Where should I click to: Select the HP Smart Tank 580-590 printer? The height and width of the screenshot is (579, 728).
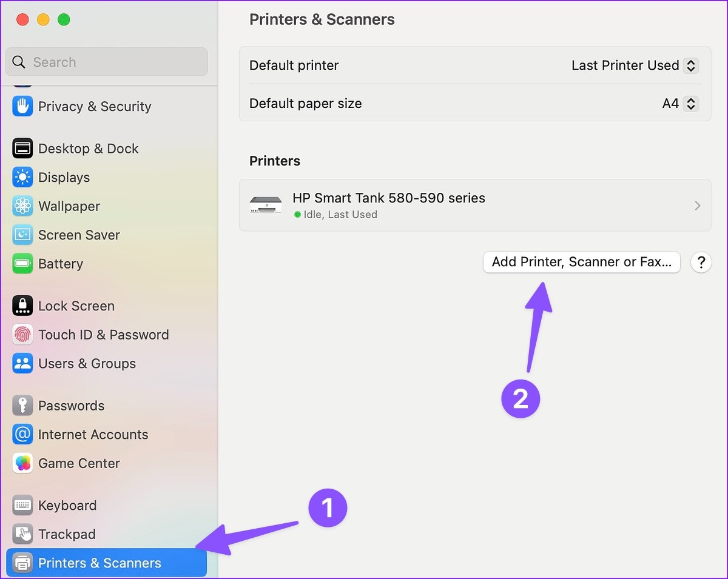(x=388, y=205)
